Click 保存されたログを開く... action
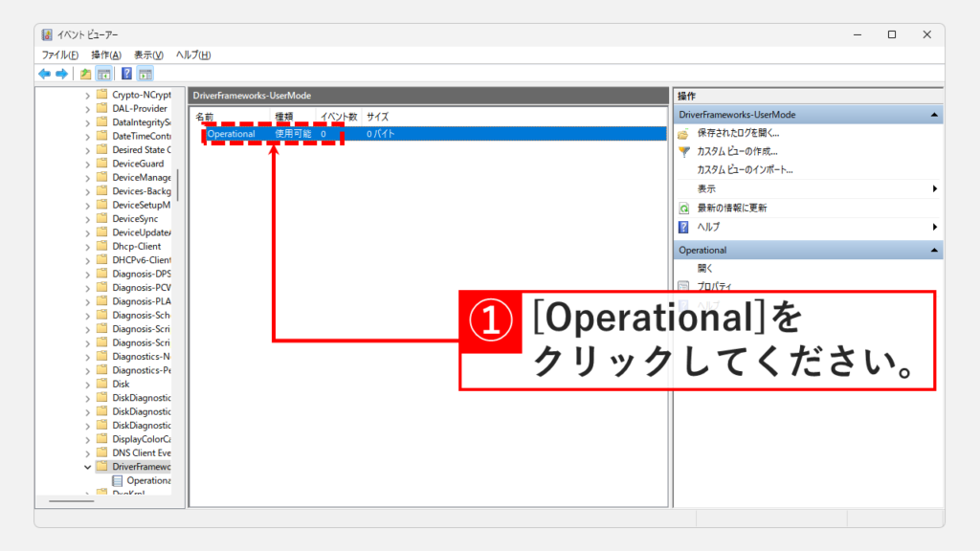980x551 pixels. [x=738, y=133]
